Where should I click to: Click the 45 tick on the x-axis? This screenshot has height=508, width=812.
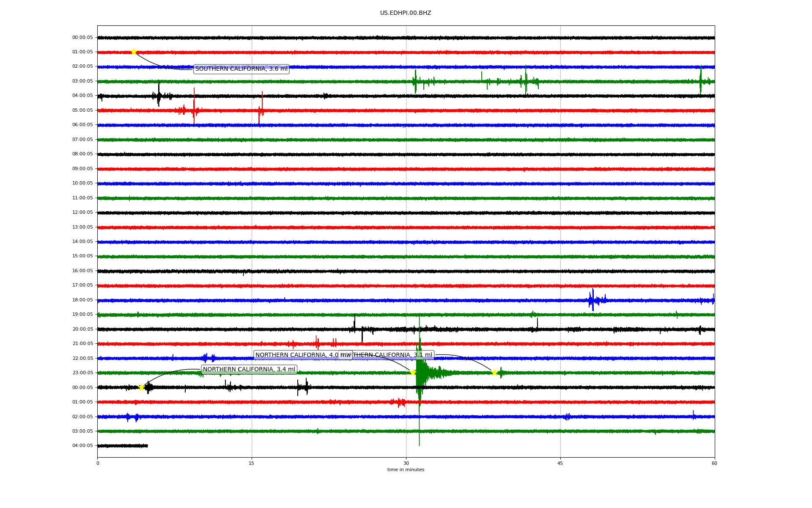click(560, 463)
